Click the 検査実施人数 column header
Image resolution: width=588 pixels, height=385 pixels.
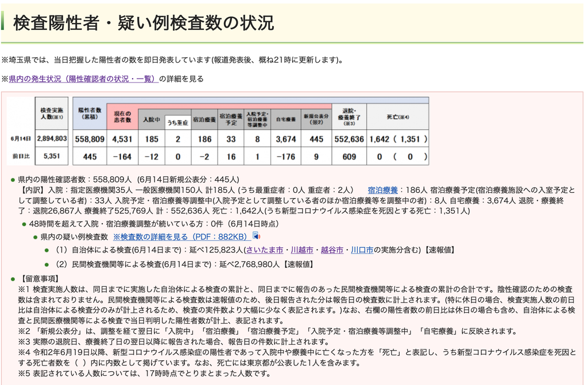tap(52, 114)
